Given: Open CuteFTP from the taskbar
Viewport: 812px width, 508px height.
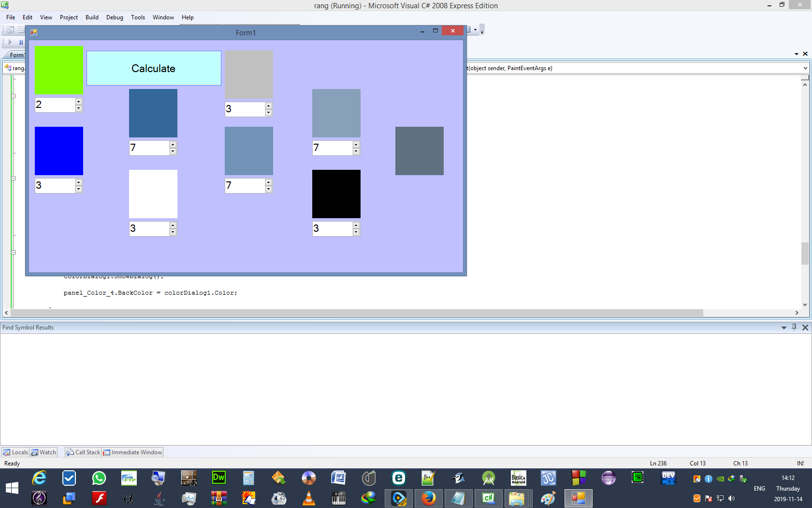Looking at the screenshot, I should coord(129,478).
